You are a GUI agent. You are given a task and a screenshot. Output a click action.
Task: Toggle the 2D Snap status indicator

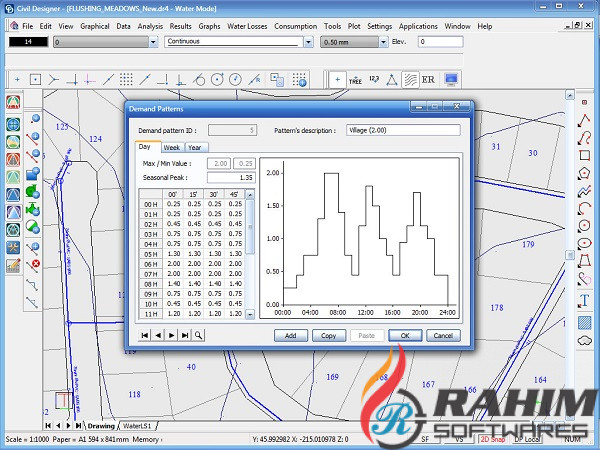493,439
